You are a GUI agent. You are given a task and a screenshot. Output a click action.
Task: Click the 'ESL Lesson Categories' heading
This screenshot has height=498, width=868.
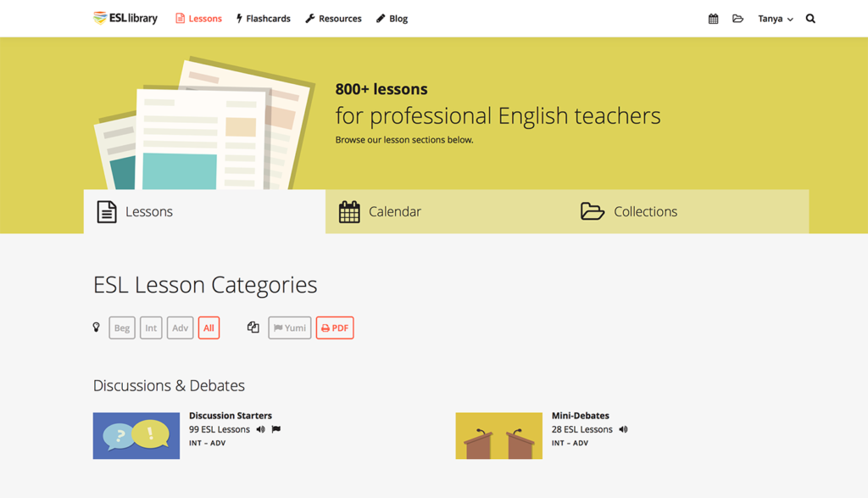205,285
